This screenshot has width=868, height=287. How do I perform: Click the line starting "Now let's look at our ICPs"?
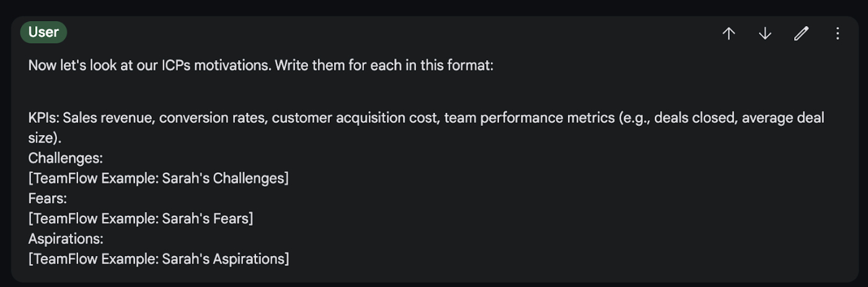point(260,65)
